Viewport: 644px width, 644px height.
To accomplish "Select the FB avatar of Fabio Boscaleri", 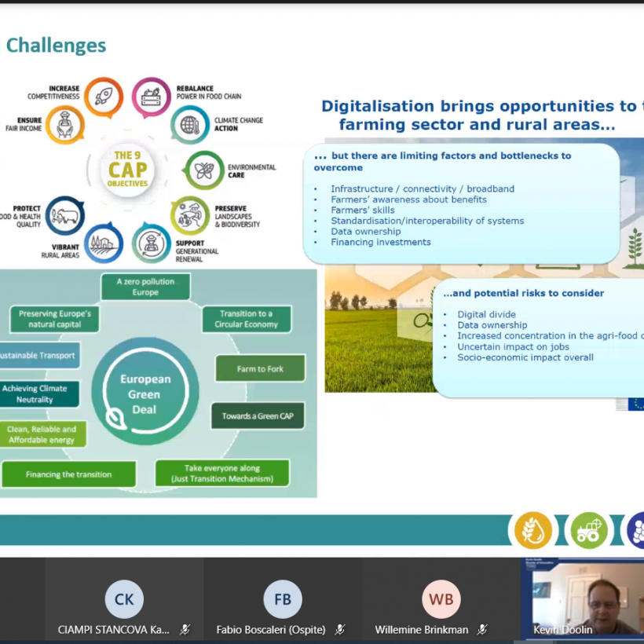I will 283,599.
